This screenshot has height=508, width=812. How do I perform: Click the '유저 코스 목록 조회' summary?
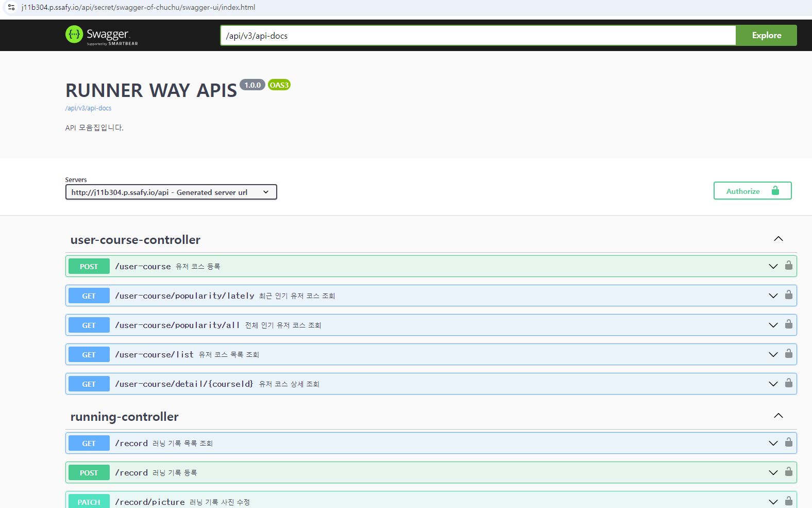pos(229,355)
